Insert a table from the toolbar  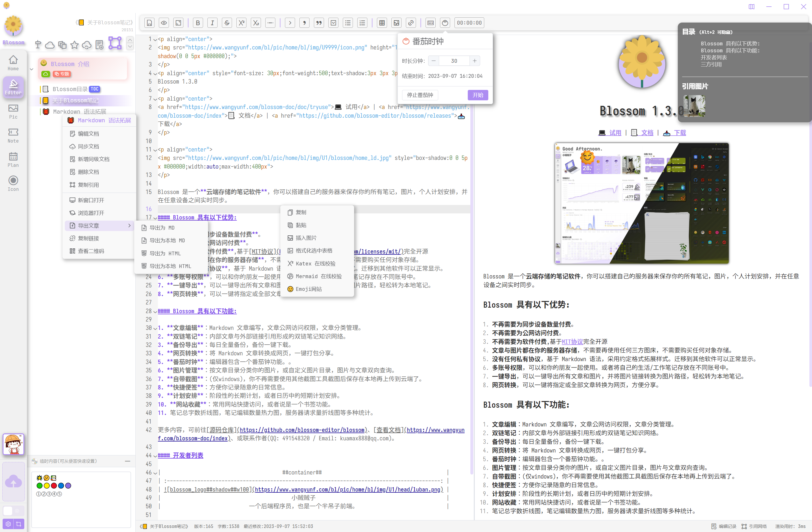pyautogui.click(x=382, y=23)
